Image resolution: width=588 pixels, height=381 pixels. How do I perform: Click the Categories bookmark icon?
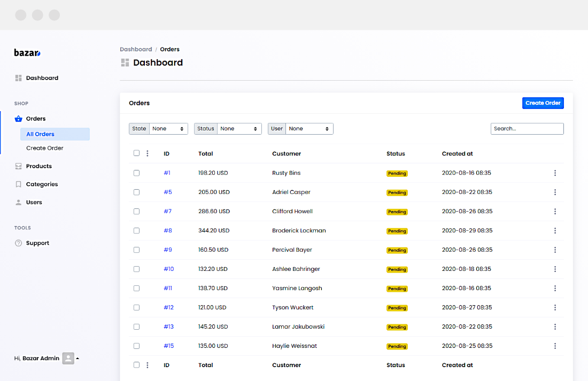click(18, 184)
